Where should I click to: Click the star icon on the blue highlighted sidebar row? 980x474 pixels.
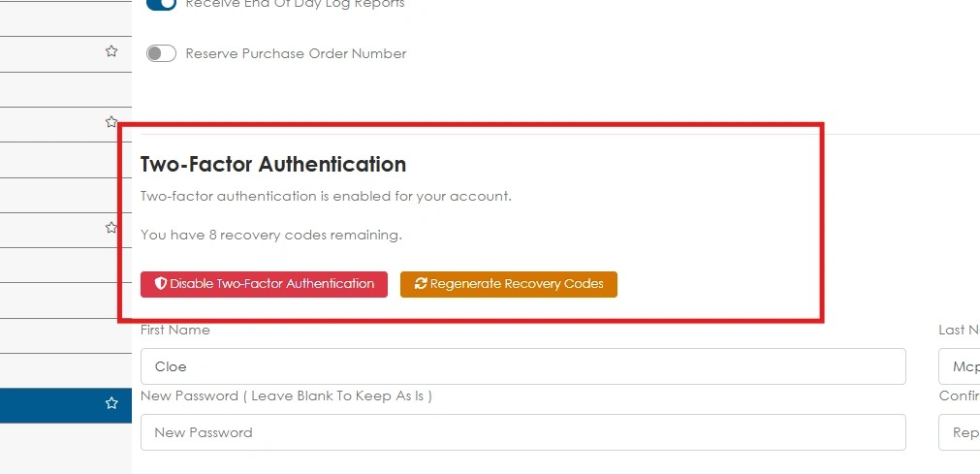[111, 403]
